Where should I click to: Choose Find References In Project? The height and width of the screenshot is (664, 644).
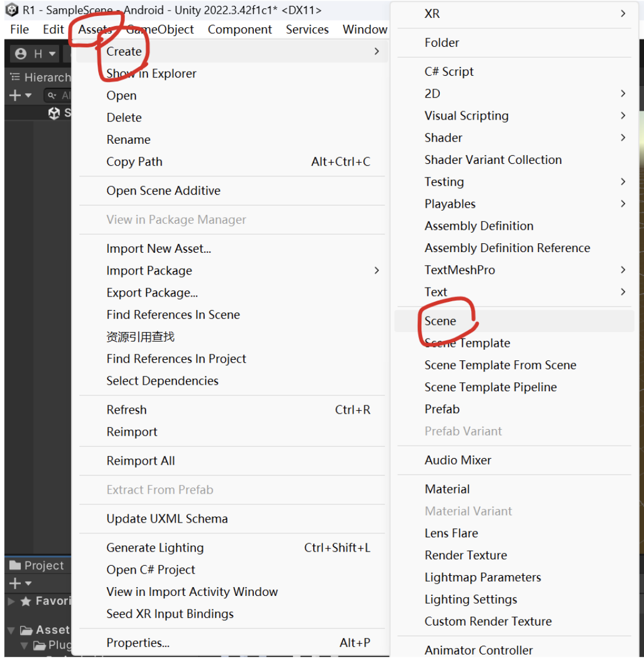[232, 359]
